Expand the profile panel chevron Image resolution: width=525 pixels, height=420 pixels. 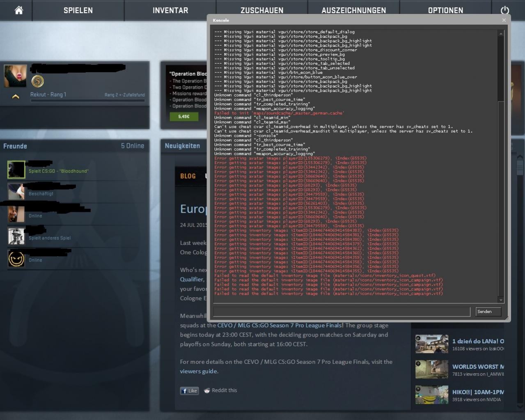pyautogui.click(x=16, y=97)
